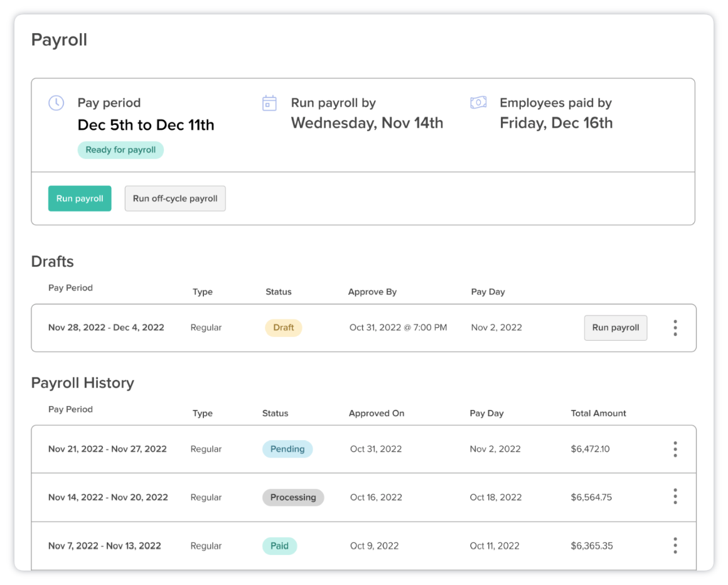Image resolution: width=728 pixels, height=585 pixels.
Task: Open the three-dot menu for the Processing payroll row
Action: click(675, 496)
